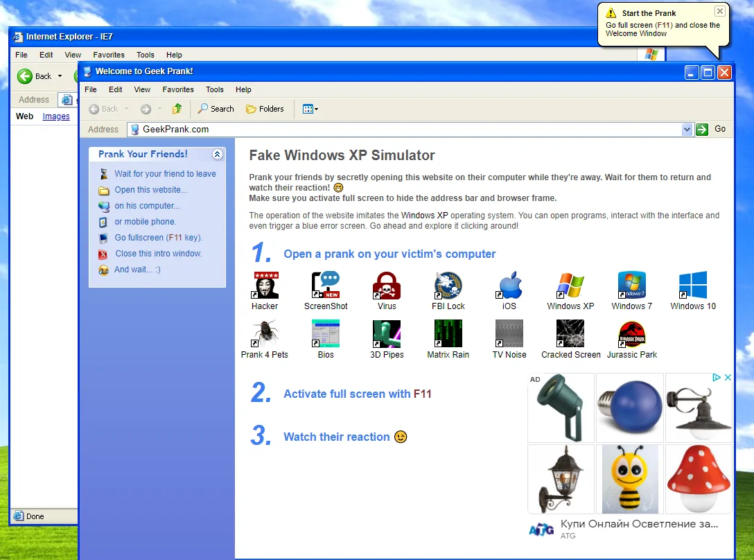The width and height of the screenshot is (754, 560).
Task: Launch the Windows XP prank icon
Action: (x=570, y=290)
